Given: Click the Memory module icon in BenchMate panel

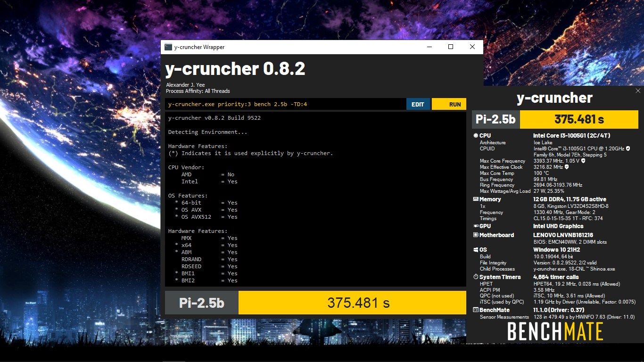Looking at the screenshot, I should 475,199.
